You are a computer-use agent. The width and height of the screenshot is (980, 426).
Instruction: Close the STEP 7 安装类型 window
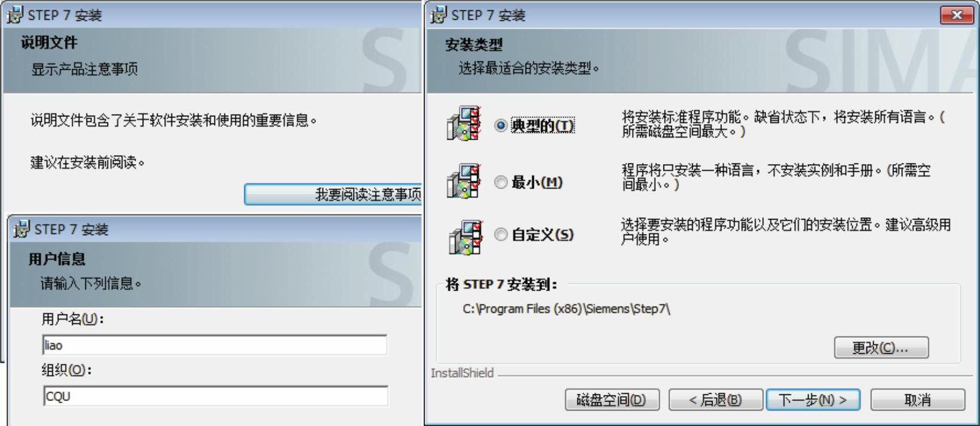pyautogui.click(x=957, y=15)
